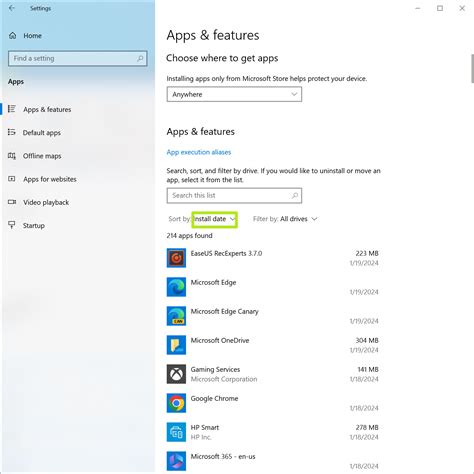Open Video playback settings
This screenshot has width=474, height=474.
46,202
